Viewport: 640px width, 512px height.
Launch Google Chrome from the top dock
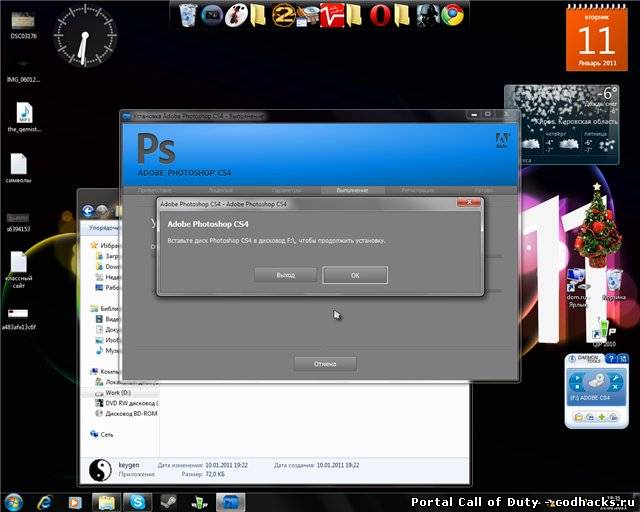point(452,16)
